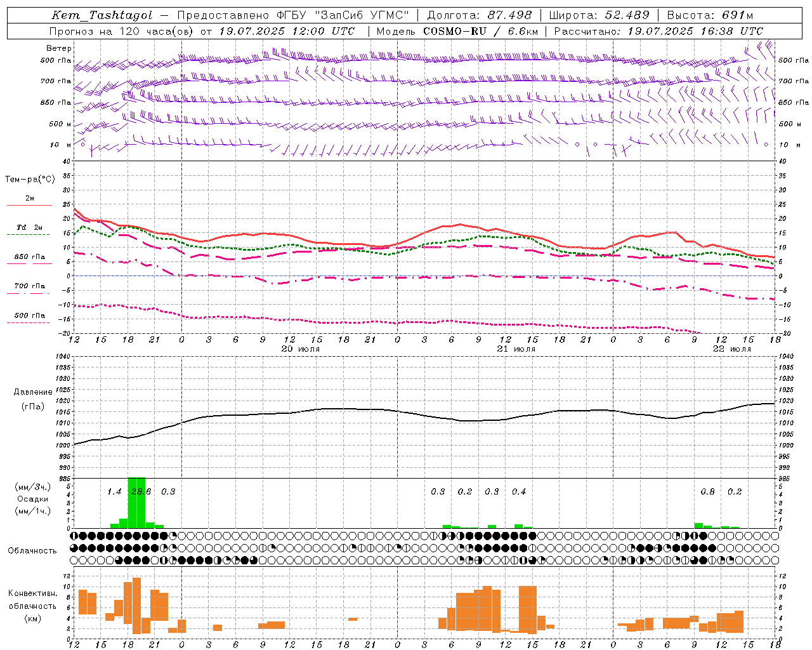The height and width of the screenshot is (650, 812).
Task: Click the solid line sample under the 2м legend
Action: (29, 206)
